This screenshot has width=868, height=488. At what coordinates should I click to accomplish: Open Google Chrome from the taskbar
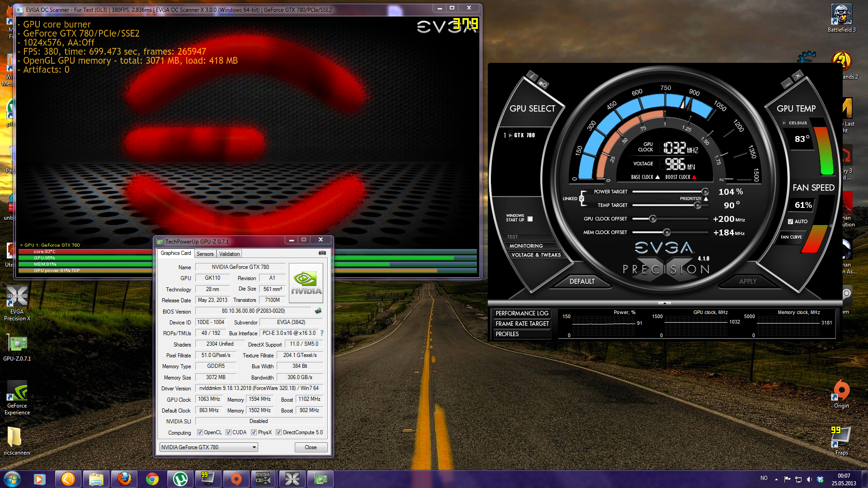(152, 479)
